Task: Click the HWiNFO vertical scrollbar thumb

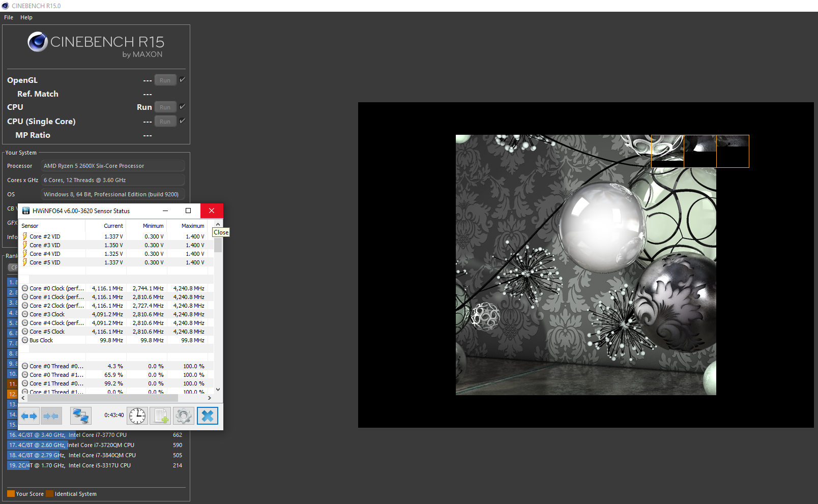Action: (x=218, y=245)
